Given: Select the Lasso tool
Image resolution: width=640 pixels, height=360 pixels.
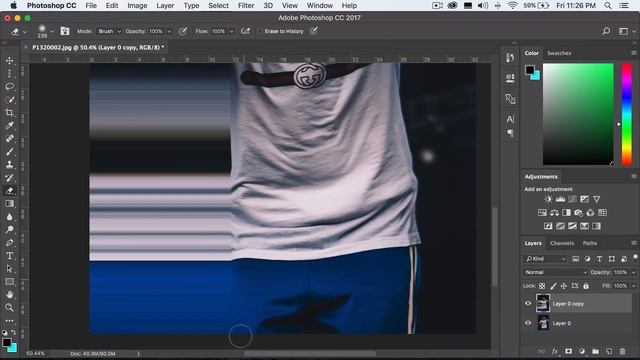Looking at the screenshot, I should tap(9, 87).
